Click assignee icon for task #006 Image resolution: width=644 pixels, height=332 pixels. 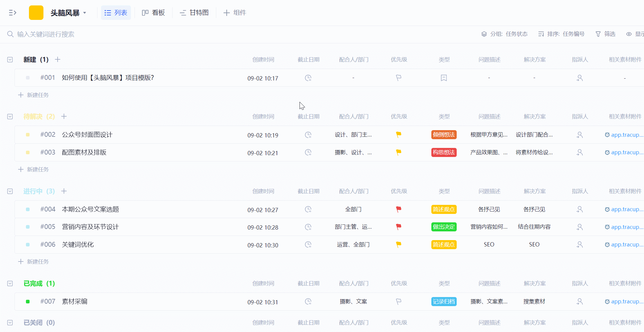click(579, 245)
